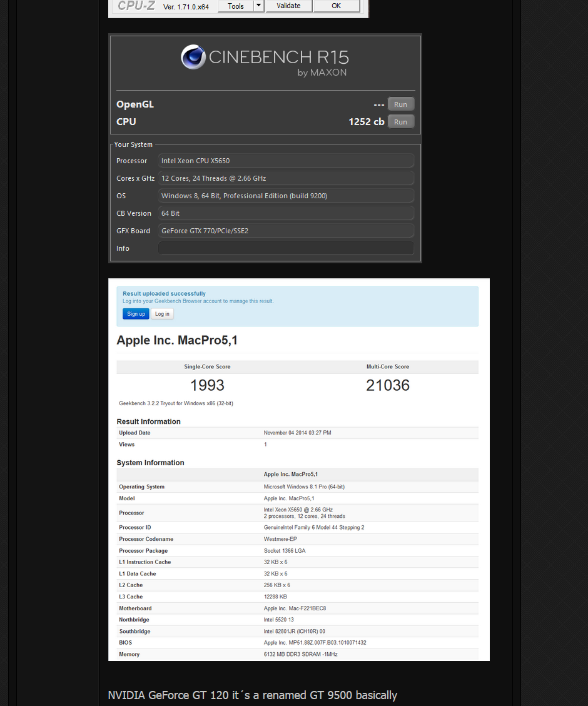The height and width of the screenshot is (706, 588).
Task: Click the CPU-Z OK button
Action: [x=337, y=6]
